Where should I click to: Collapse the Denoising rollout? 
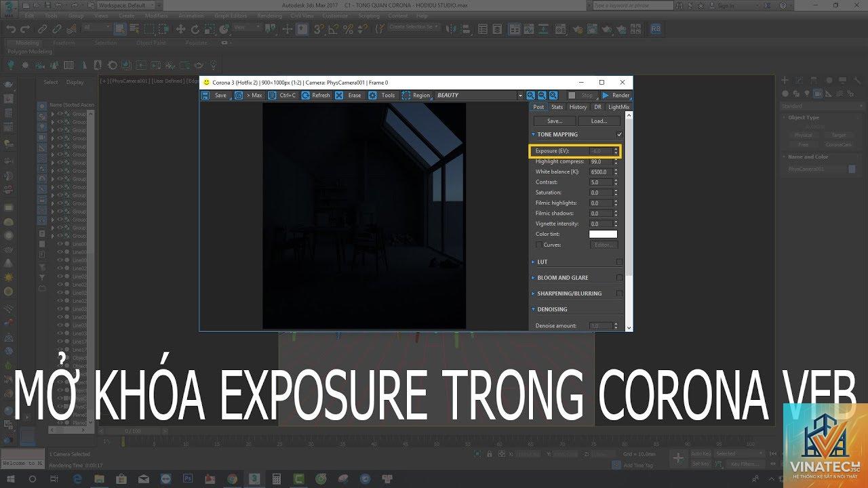(x=533, y=309)
